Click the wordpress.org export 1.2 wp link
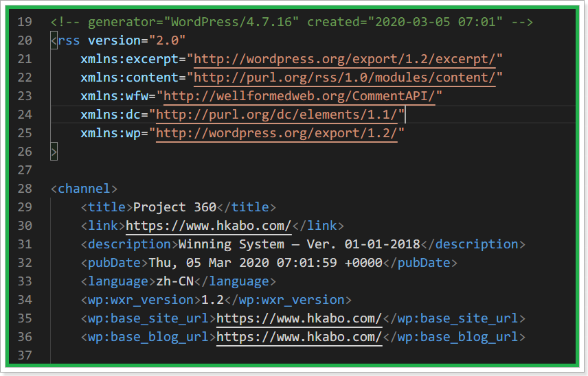 coord(276,133)
